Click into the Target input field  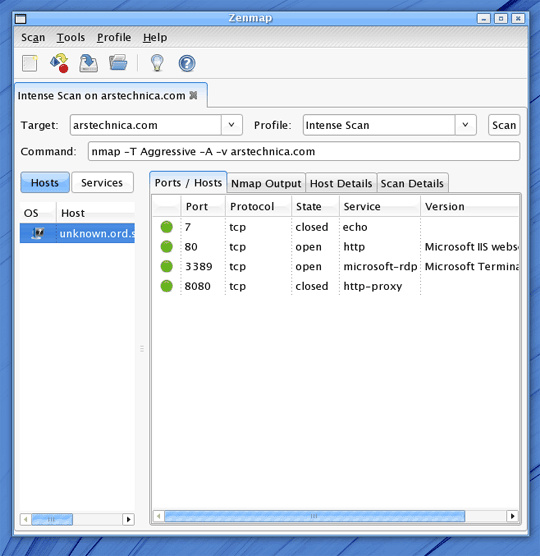146,125
